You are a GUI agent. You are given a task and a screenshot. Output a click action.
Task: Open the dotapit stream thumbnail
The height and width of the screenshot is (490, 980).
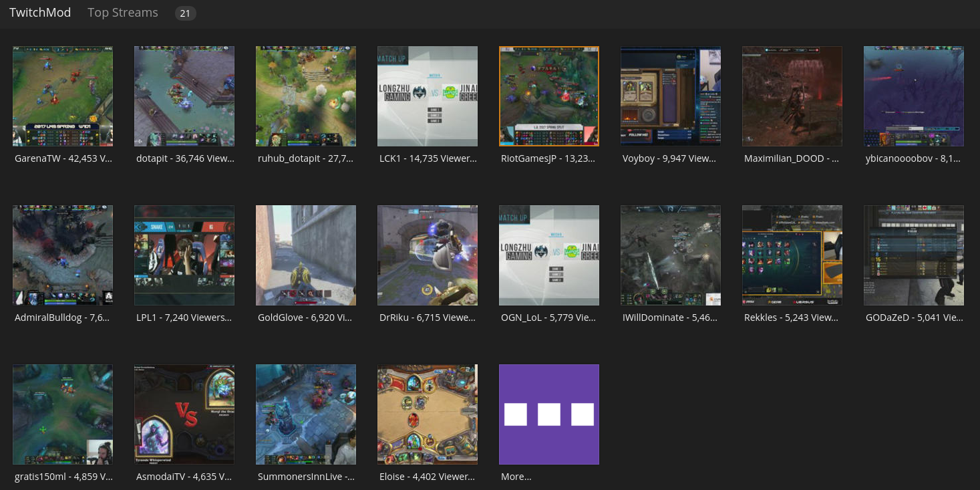(184, 96)
